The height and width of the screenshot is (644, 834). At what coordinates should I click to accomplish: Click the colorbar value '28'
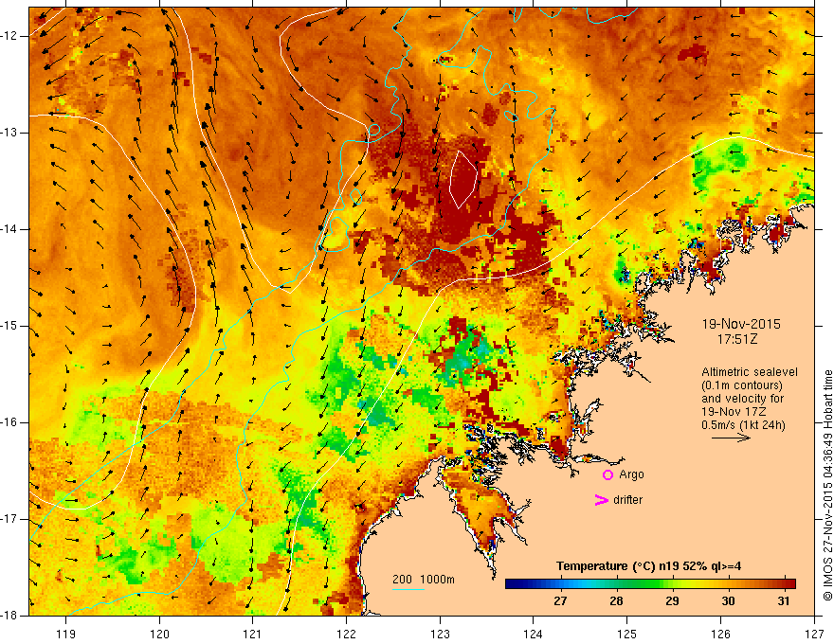616,601
